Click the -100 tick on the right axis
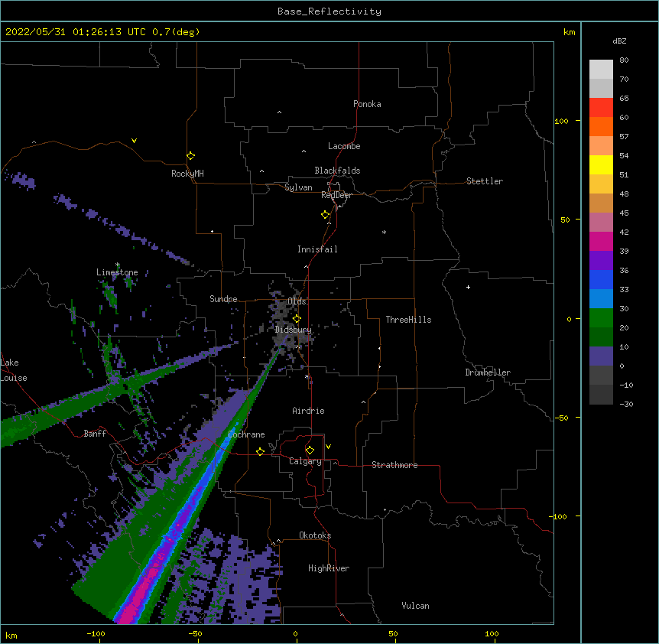The width and height of the screenshot is (659, 644). [x=559, y=516]
